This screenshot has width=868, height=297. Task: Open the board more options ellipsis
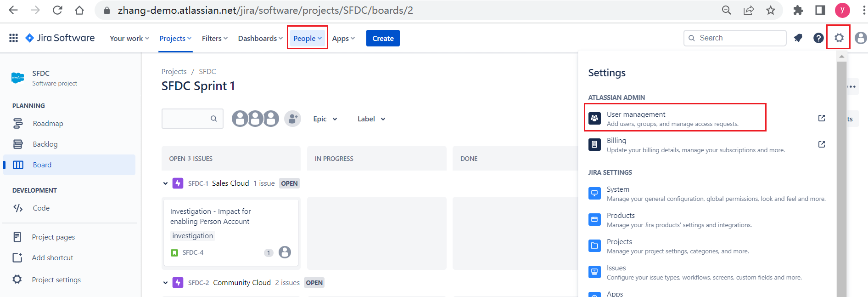852,86
